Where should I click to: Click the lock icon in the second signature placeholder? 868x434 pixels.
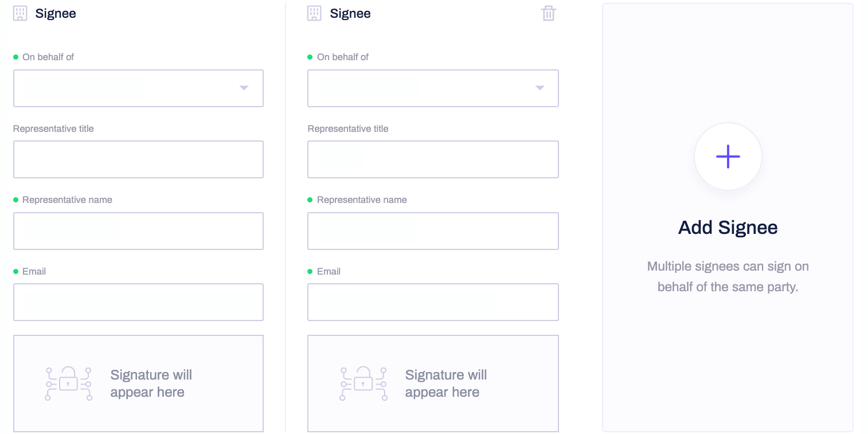coord(363,383)
